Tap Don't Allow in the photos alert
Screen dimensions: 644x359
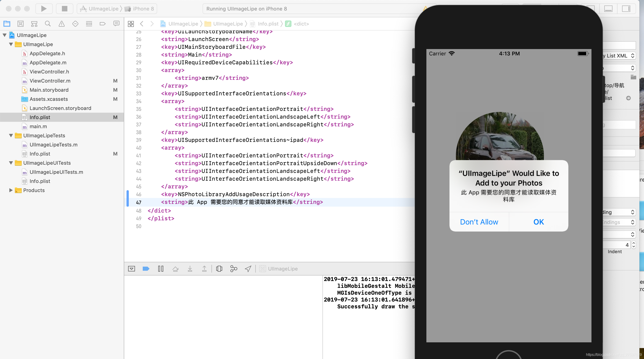tap(479, 222)
